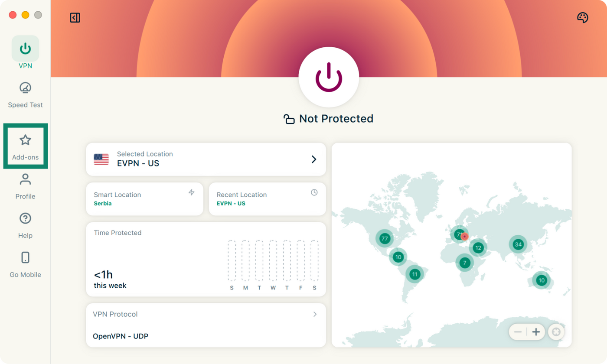This screenshot has width=607, height=364.
Task: Click the current location red marker
Action: pyautogui.click(x=465, y=237)
